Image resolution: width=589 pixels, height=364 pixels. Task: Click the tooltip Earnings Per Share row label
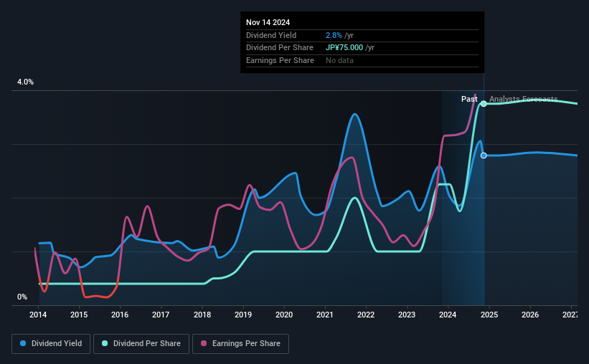280,60
